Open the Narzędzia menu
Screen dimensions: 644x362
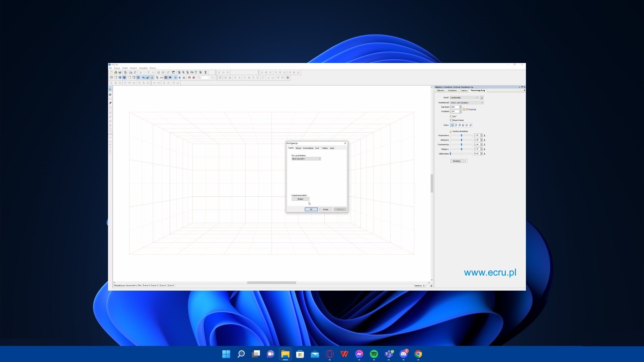(x=143, y=68)
